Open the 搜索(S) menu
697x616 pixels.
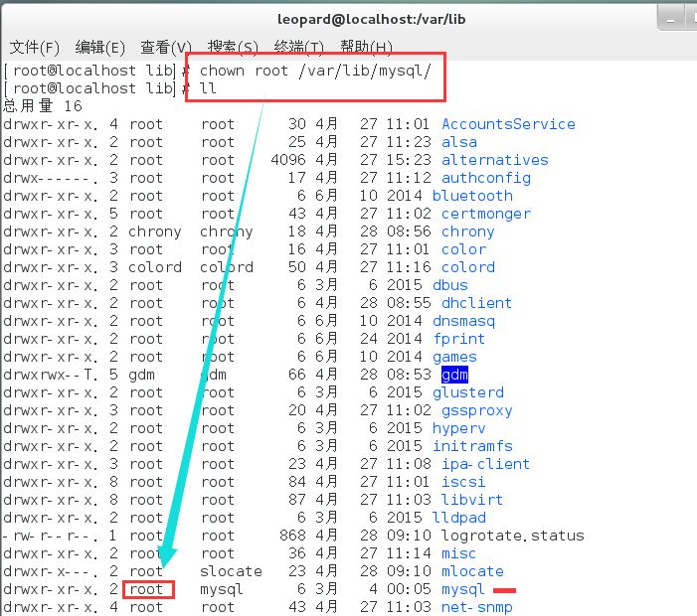(x=233, y=47)
